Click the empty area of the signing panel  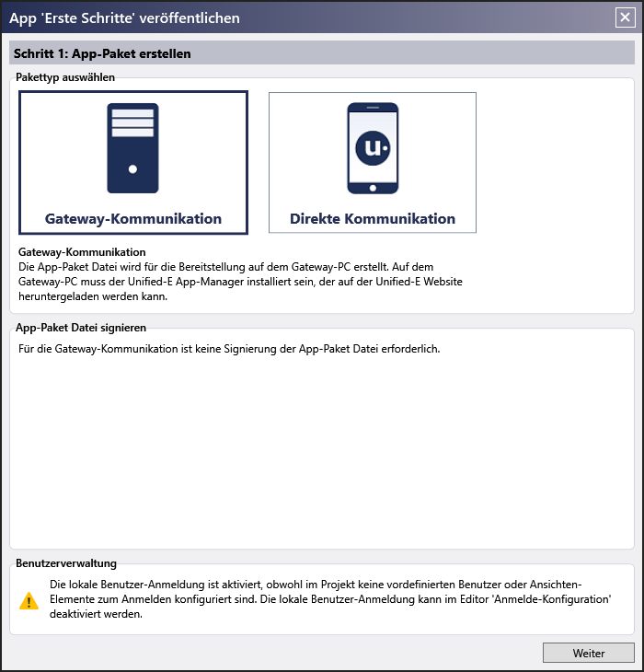tap(322, 452)
